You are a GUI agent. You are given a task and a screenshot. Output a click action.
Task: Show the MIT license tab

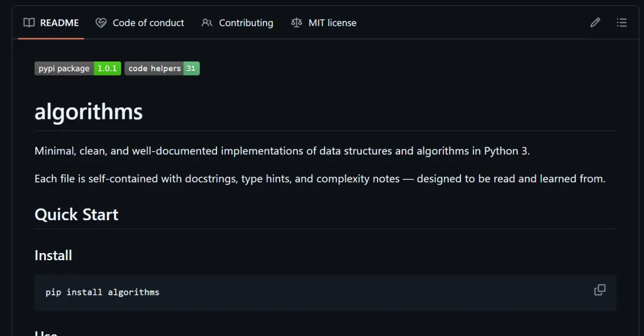332,23
